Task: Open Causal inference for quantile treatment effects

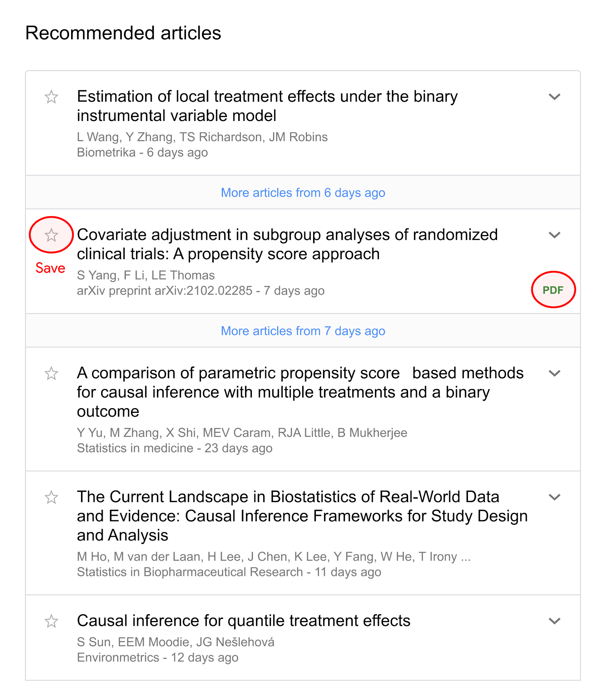Action: tap(243, 621)
